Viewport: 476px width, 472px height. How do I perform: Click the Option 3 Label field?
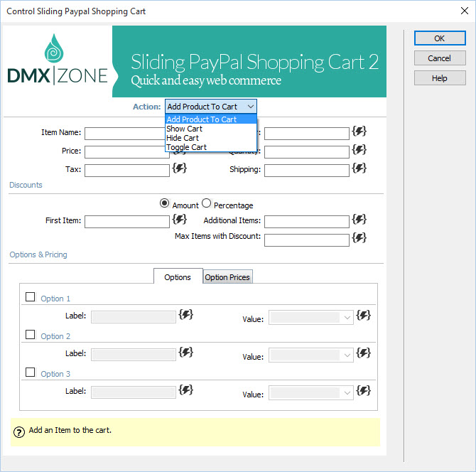[x=134, y=392]
